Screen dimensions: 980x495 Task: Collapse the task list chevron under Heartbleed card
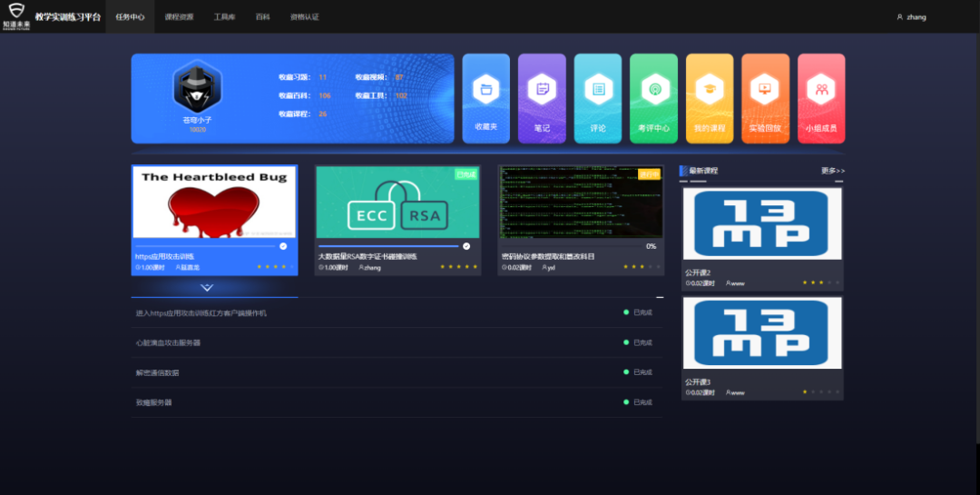coord(207,287)
